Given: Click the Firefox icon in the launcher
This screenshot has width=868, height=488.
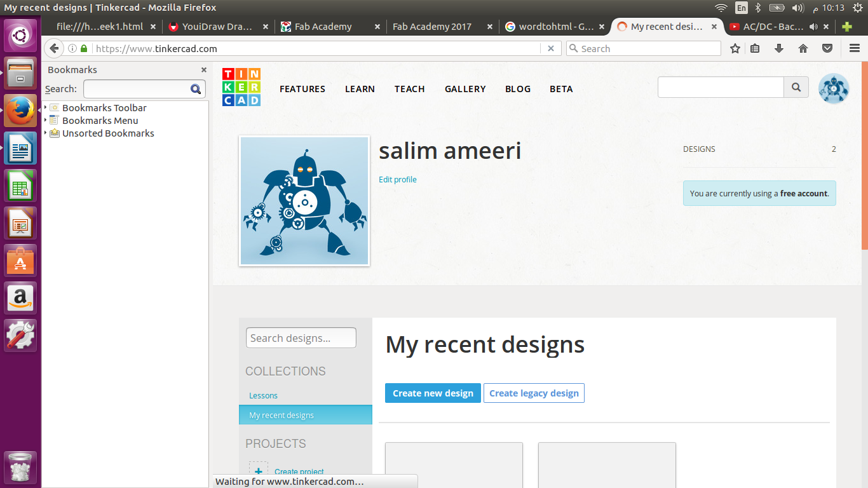Looking at the screenshot, I should click(21, 111).
